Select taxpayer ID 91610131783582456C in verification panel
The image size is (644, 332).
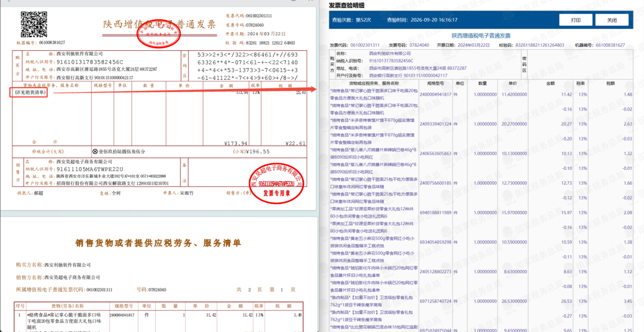pos(391,61)
